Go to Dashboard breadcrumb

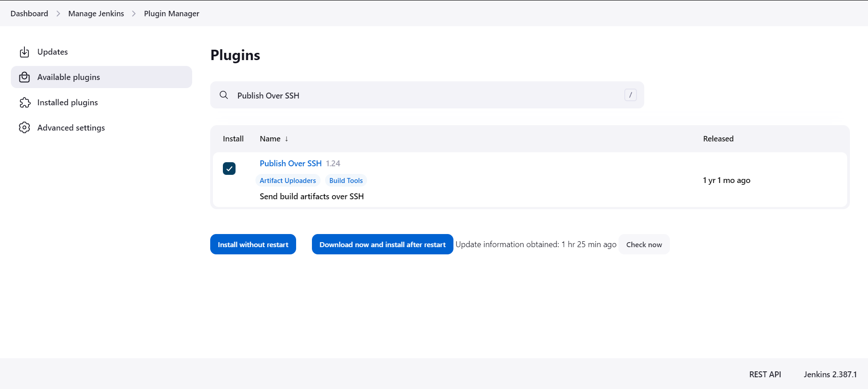point(29,14)
